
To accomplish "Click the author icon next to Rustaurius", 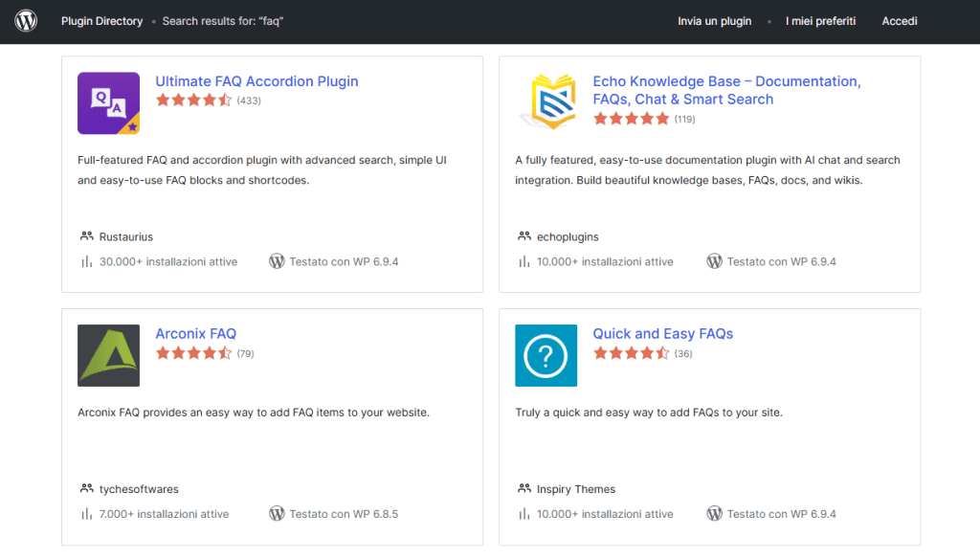I will coord(86,236).
